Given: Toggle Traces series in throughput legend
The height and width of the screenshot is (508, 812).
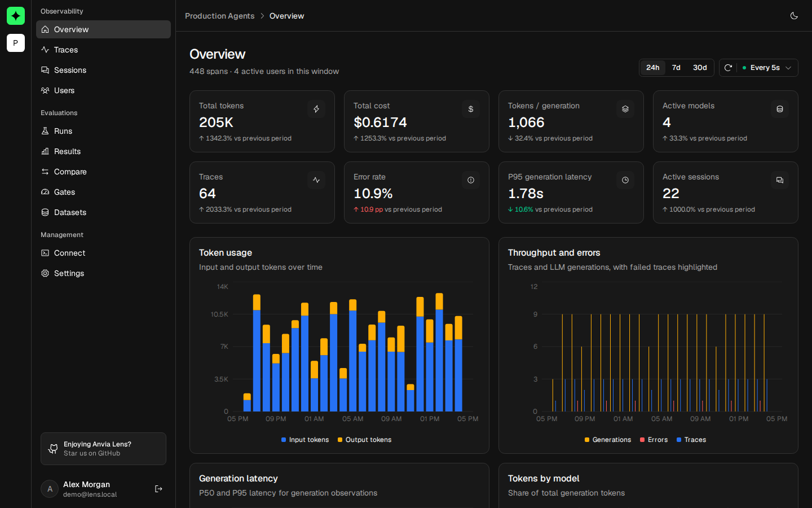Looking at the screenshot, I should [691, 440].
